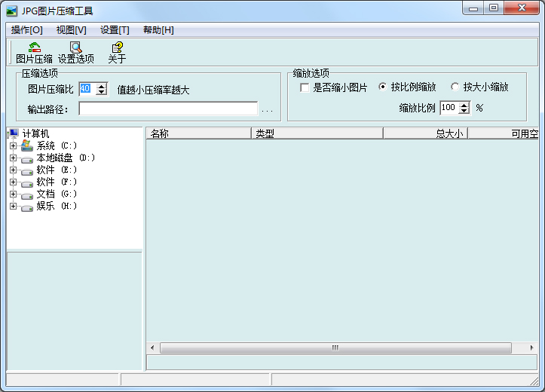Sort the list by 总大小 column header
This screenshot has width=545, height=392.
click(x=425, y=133)
